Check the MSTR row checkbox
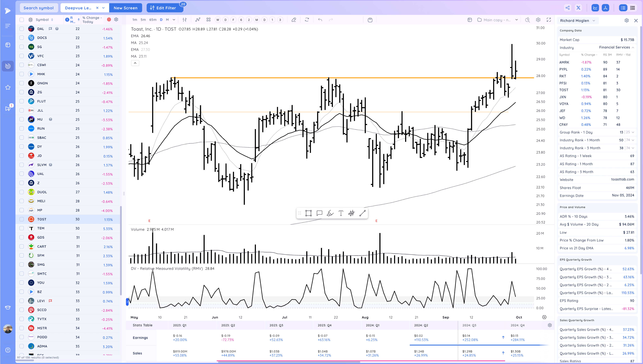This screenshot has height=364, width=643. click(22, 328)
